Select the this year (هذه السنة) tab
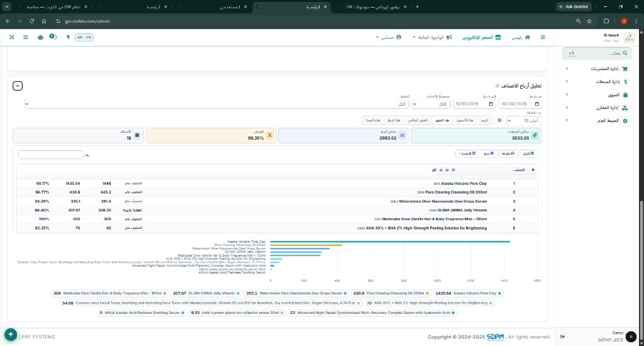The image size is (644, 346). (373, 120)
